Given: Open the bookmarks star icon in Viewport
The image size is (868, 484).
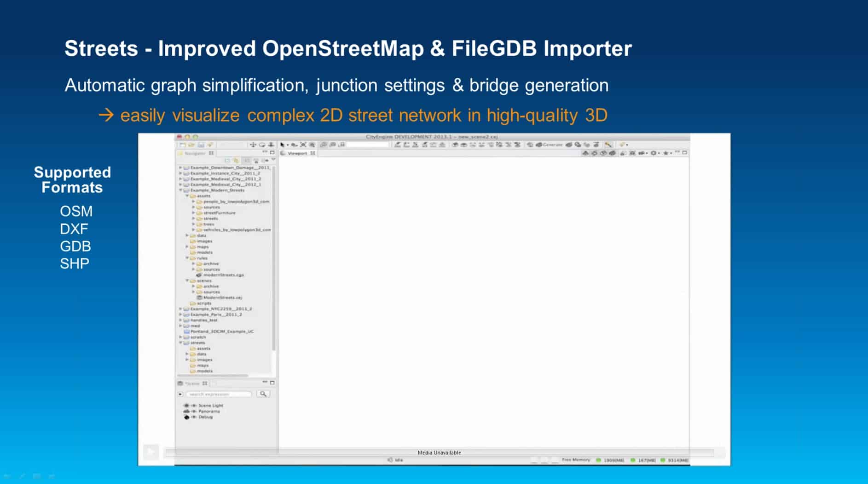Looking at the screenshot, I should (x=665, y=153).
